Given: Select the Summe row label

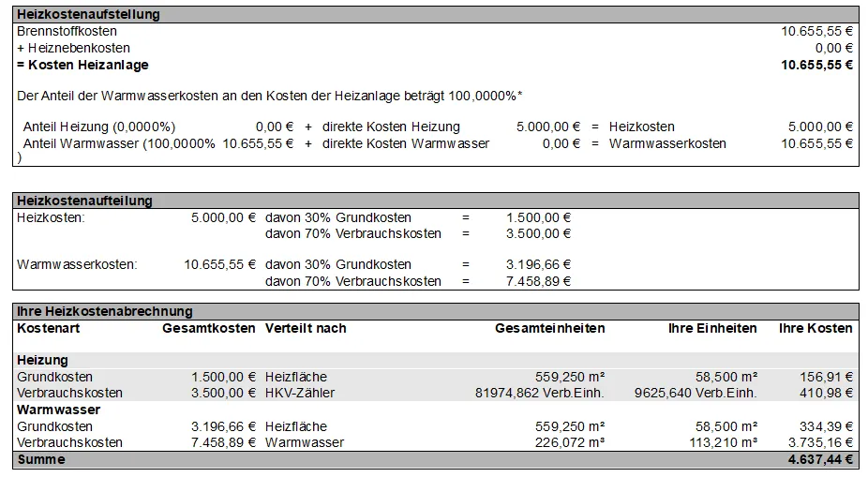Looking at the screenshot, I should (41, 459).
